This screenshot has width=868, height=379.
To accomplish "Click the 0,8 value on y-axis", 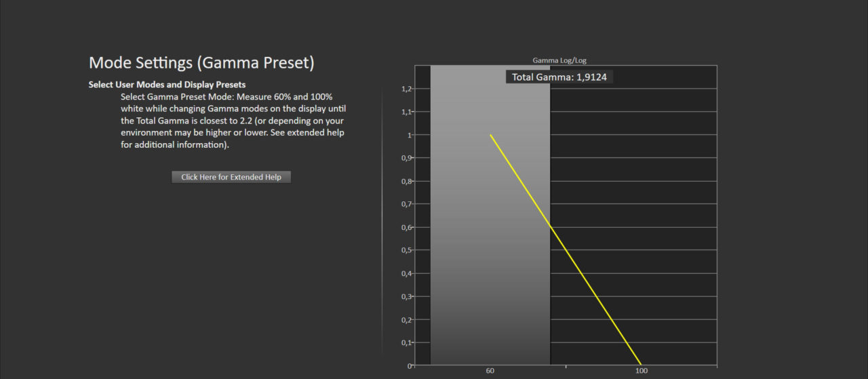I will [406, 181].
